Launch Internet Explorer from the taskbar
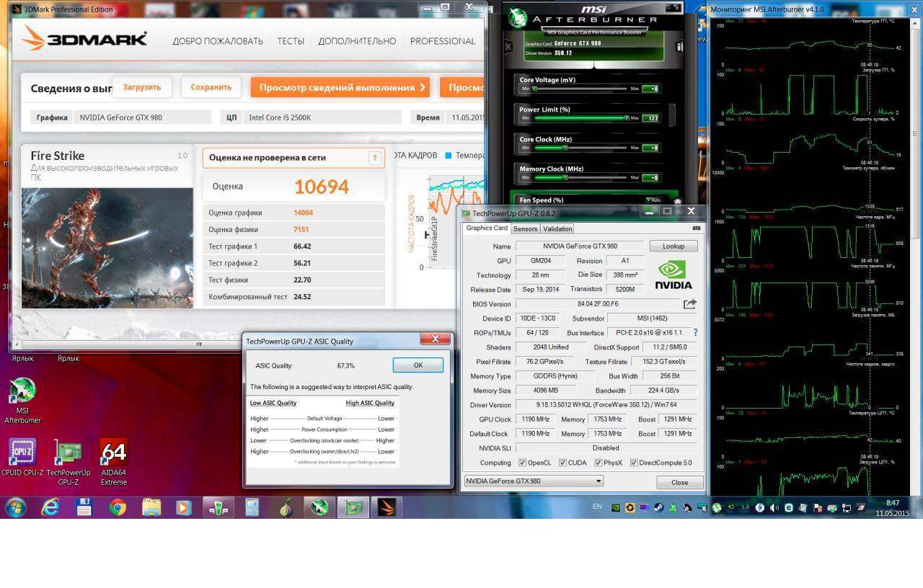Image resolution: width=923 pixels, height=588 pixels. (50, 507)
